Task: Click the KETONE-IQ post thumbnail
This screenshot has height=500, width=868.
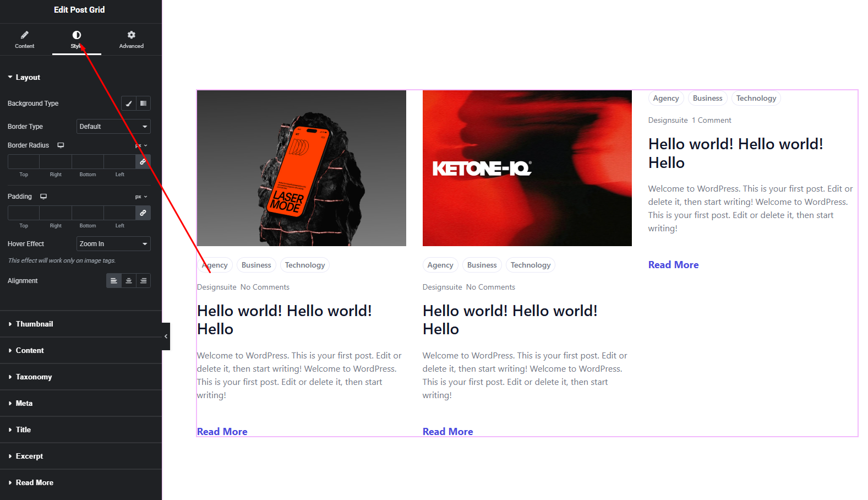Action: [x=527, y=168]
